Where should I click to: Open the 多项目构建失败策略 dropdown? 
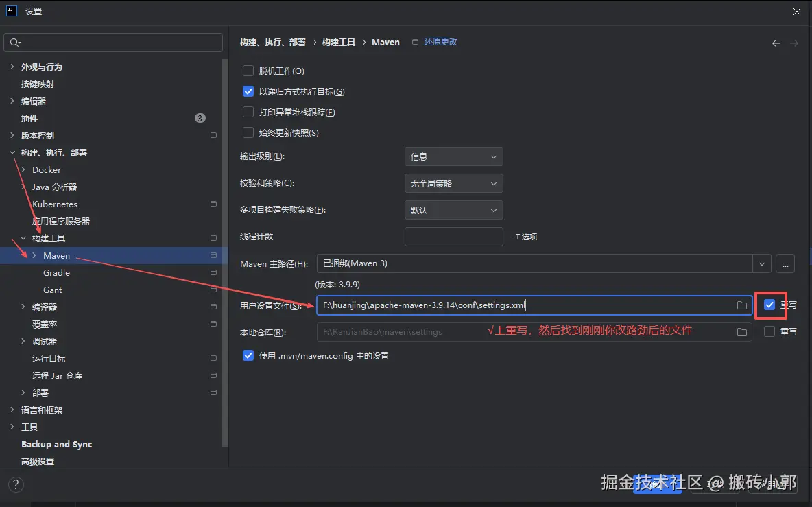[453, 210]
